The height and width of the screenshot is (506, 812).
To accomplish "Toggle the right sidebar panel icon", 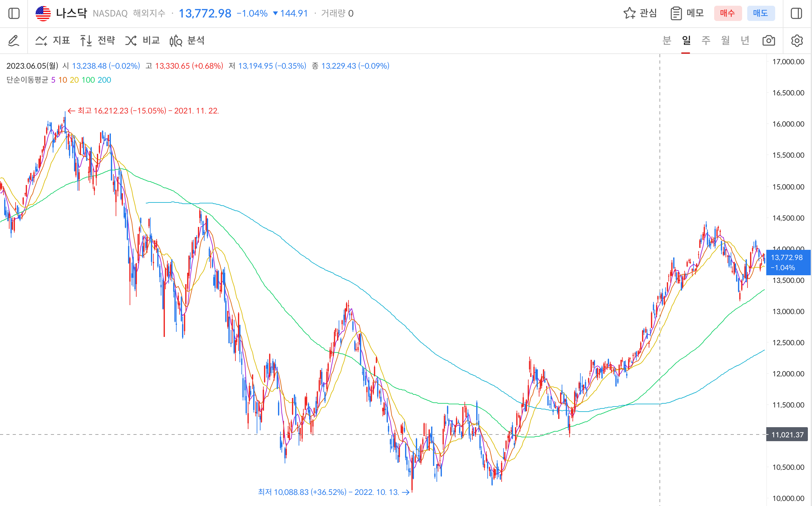I will click(796, 13).
